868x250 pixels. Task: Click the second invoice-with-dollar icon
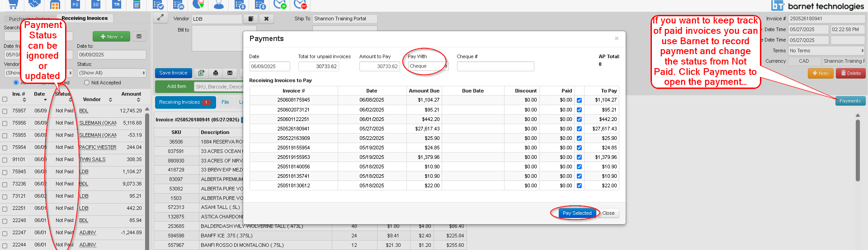(260, 5)
